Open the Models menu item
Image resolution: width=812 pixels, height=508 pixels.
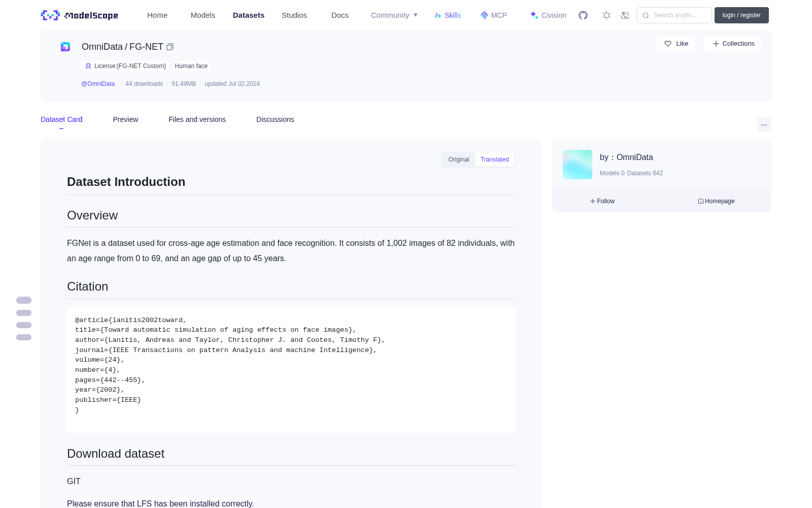point(203,15)
